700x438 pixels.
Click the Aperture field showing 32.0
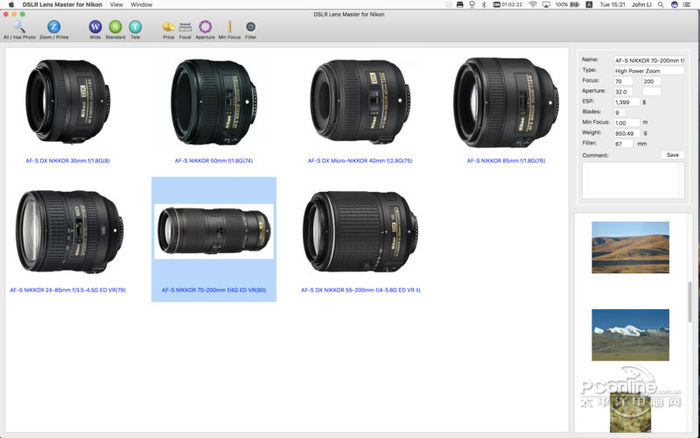623,92
